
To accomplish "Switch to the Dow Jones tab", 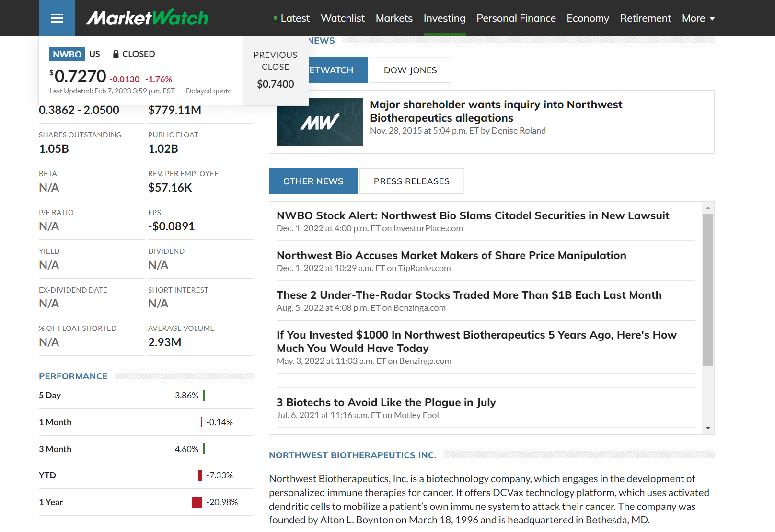I will pyautogui.click(x=410, y=70).
